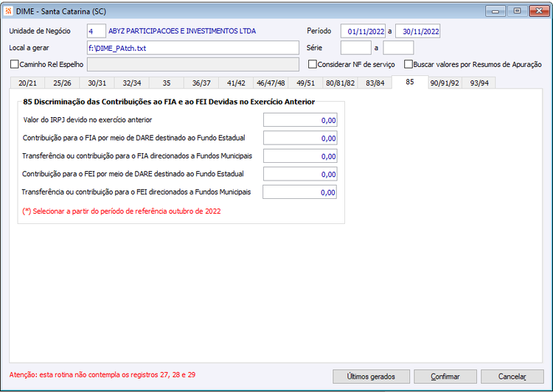
Task: Open the 32/34 tab
Action: (132, 83)
